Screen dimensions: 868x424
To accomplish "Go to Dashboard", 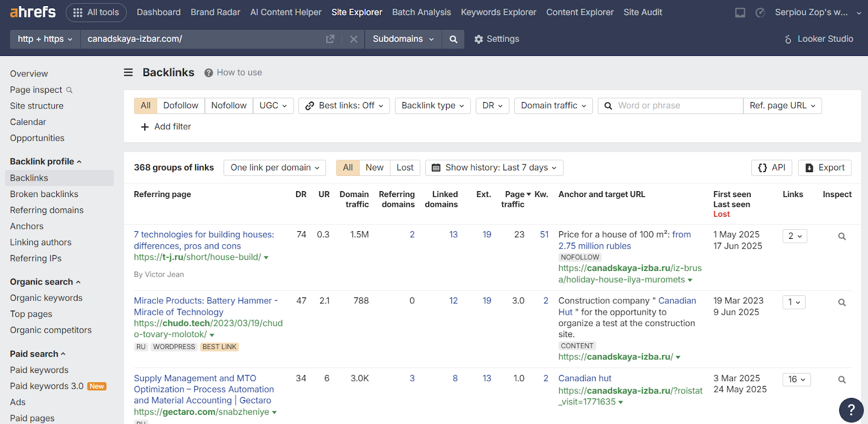I will pos(158,12).
